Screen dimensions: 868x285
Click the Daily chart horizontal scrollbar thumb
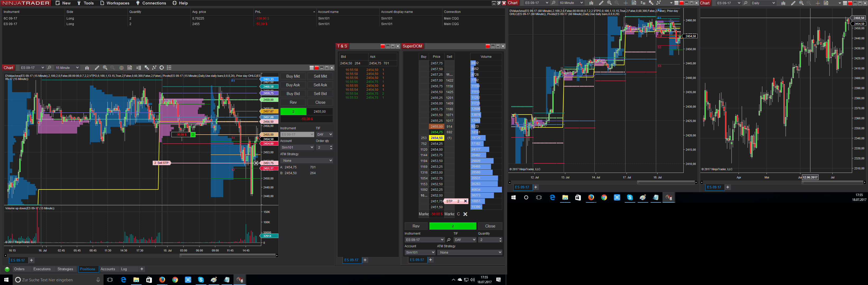point(832,182)
